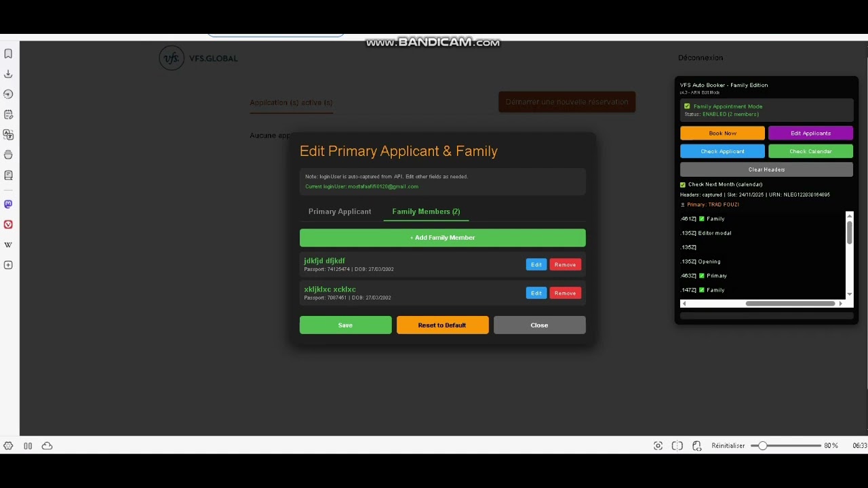
Task: Click the capture page camera icon
Action: [x=658, y=445]
